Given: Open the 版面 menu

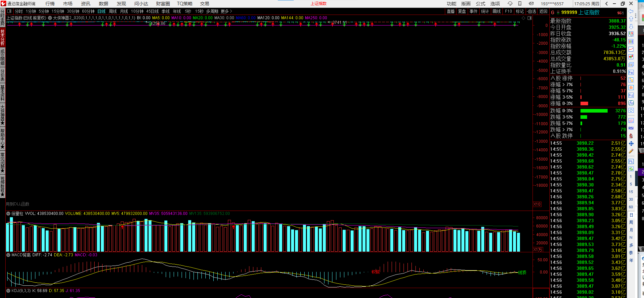Looking at the screenshot, I should point(466,4).
